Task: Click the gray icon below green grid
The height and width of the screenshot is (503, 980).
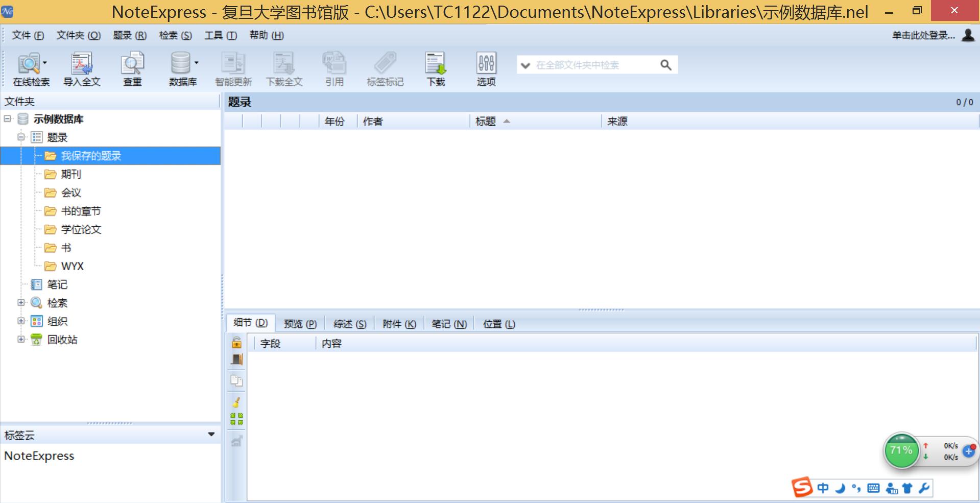Action: (x=236, y=441)
